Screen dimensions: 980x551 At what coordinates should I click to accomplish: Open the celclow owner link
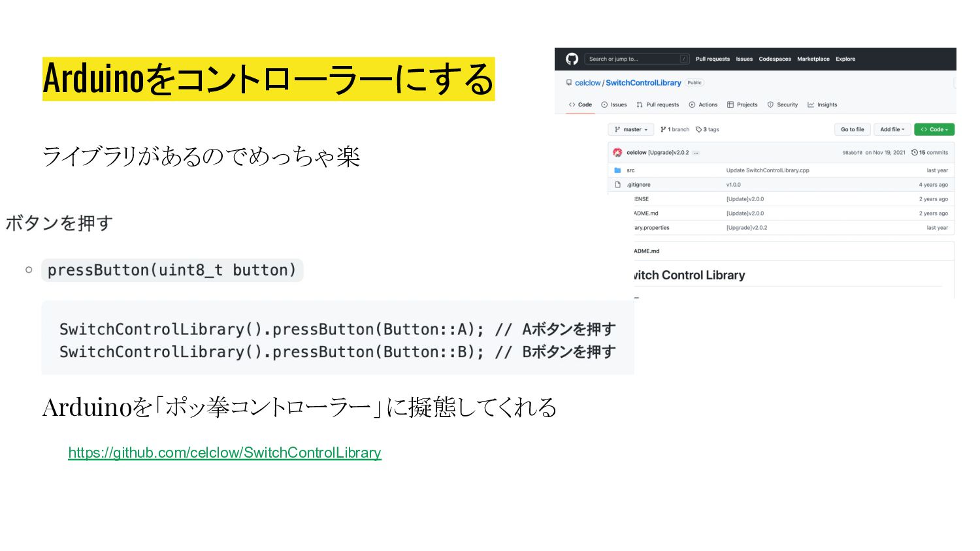tap(587, 83)
